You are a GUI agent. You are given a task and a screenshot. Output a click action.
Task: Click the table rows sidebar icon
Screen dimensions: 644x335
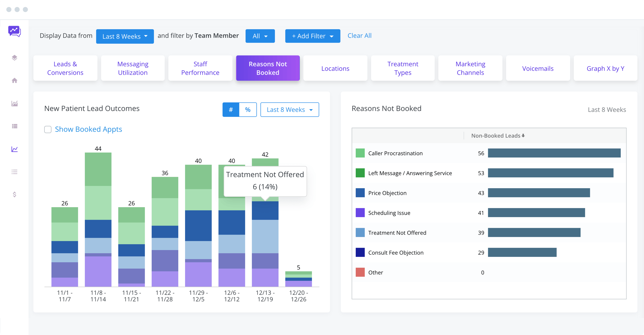(x=15, y=126)
